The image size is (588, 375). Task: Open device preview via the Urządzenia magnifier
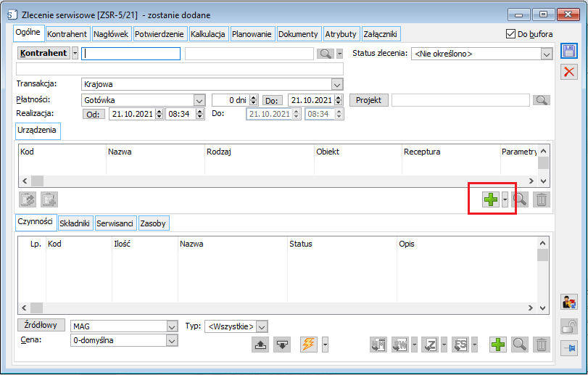520,199
